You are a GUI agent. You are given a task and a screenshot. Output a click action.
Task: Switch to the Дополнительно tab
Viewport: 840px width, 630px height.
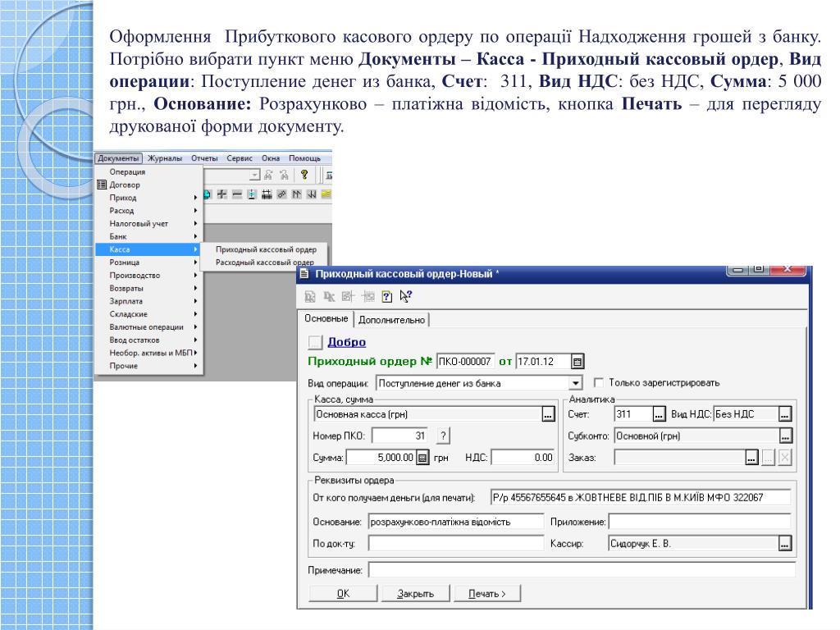coord(392,320)
